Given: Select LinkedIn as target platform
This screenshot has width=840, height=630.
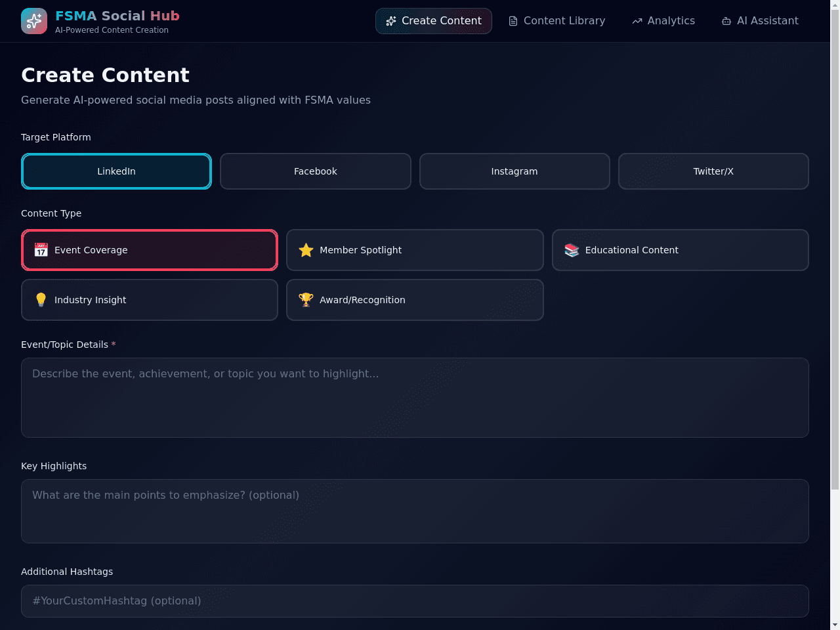Looking at the screenshot, I should tap(116, 171).
